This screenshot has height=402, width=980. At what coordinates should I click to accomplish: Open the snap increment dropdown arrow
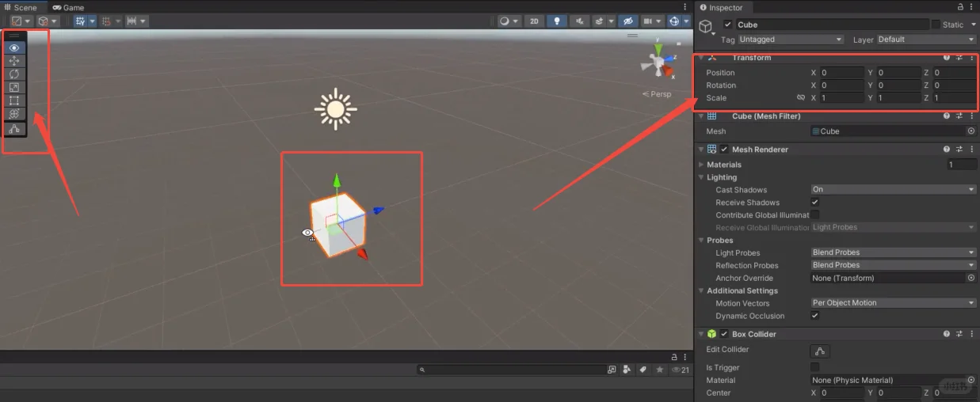click(143, 21)
